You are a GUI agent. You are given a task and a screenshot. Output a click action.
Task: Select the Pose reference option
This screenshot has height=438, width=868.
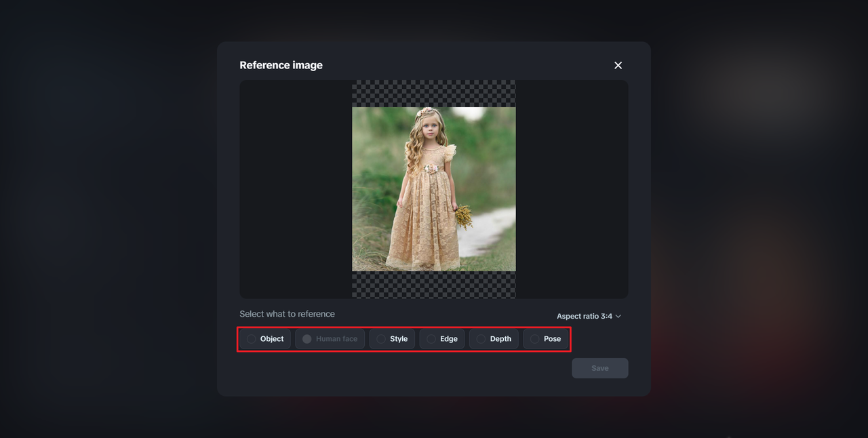(x=546, y=339)
